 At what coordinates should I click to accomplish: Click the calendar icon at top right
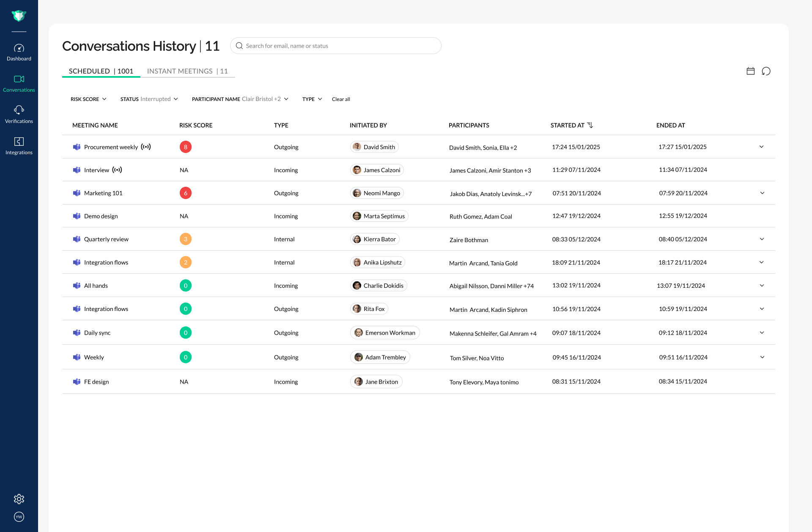click(x=751, y=71)
